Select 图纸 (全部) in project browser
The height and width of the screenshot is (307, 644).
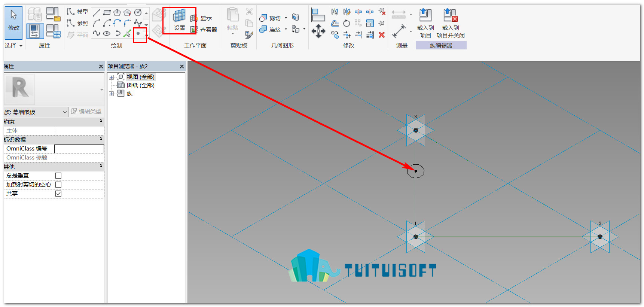(140, 85)
